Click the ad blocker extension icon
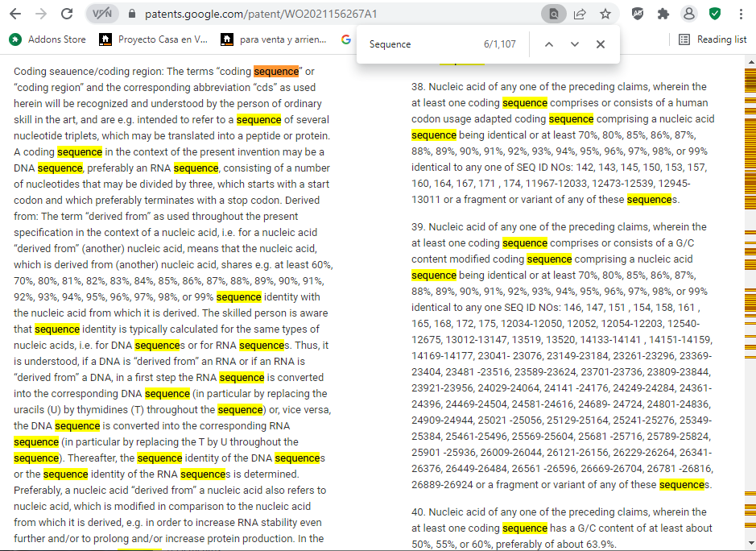 tap(638, 14)
